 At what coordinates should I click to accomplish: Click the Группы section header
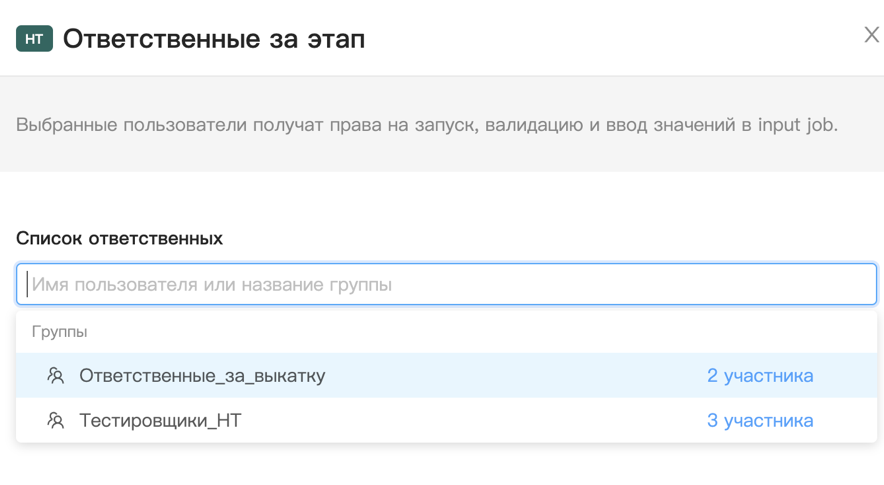coord(59,331)
